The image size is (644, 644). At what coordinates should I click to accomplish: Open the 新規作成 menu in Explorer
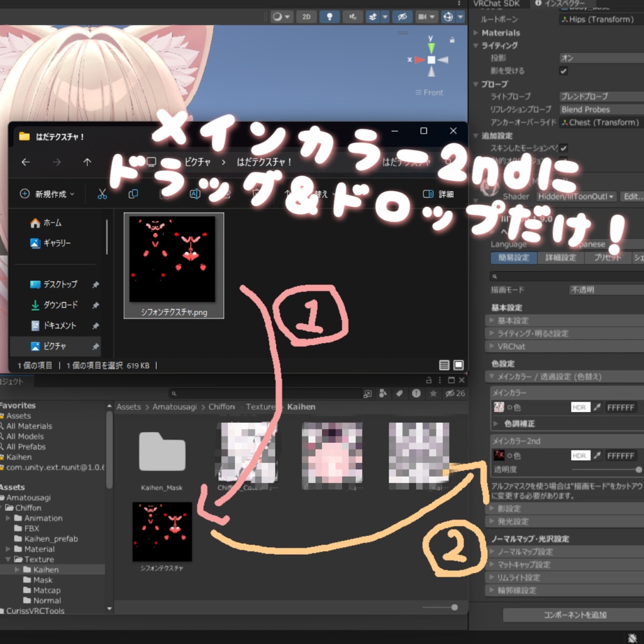coord(47,194)
